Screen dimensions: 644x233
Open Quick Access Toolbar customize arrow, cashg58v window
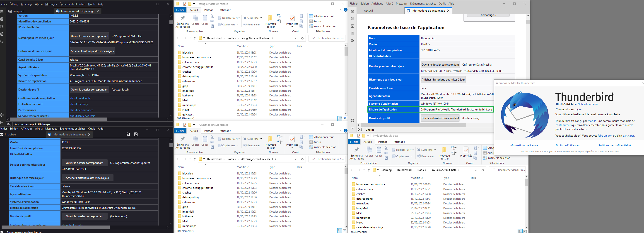point(194,4)
